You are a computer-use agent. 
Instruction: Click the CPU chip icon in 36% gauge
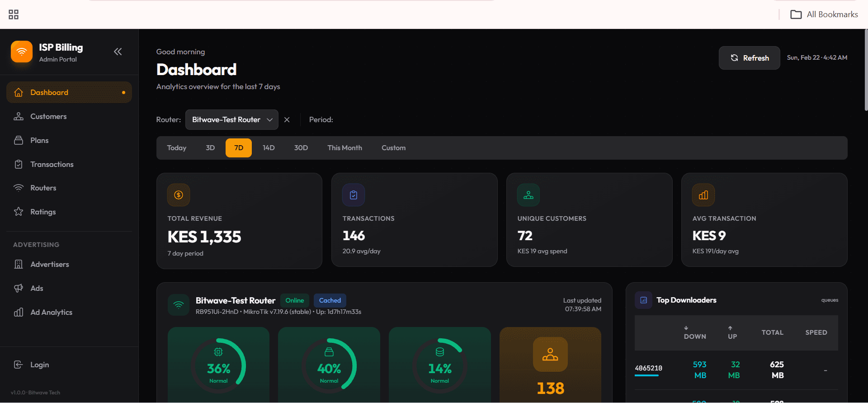pyautogui.click(x=218, y=352)
